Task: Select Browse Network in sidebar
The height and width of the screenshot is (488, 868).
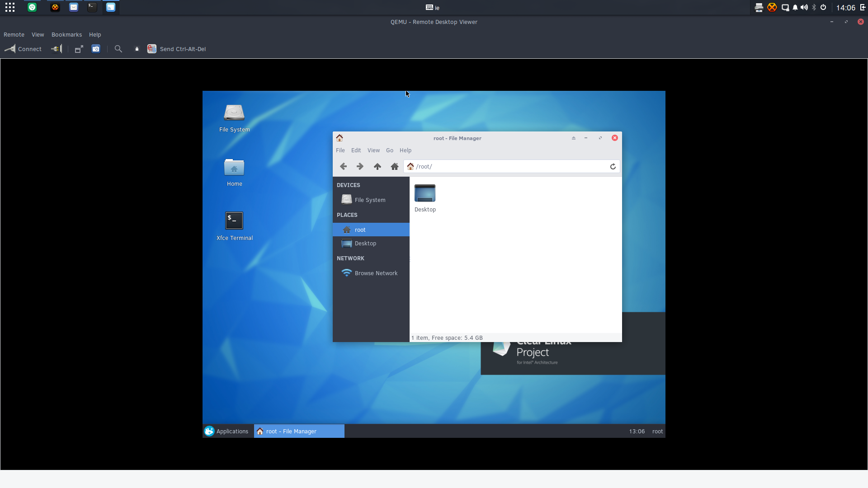Action: (x=371, y=273)
